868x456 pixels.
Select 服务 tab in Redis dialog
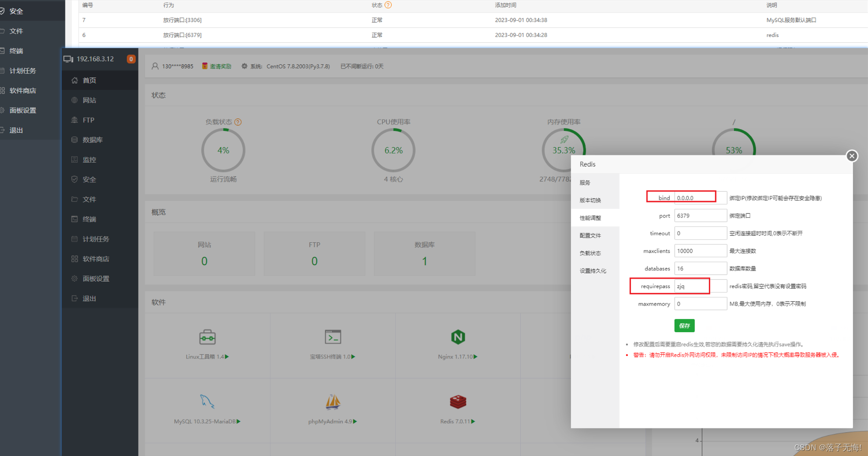595,182
